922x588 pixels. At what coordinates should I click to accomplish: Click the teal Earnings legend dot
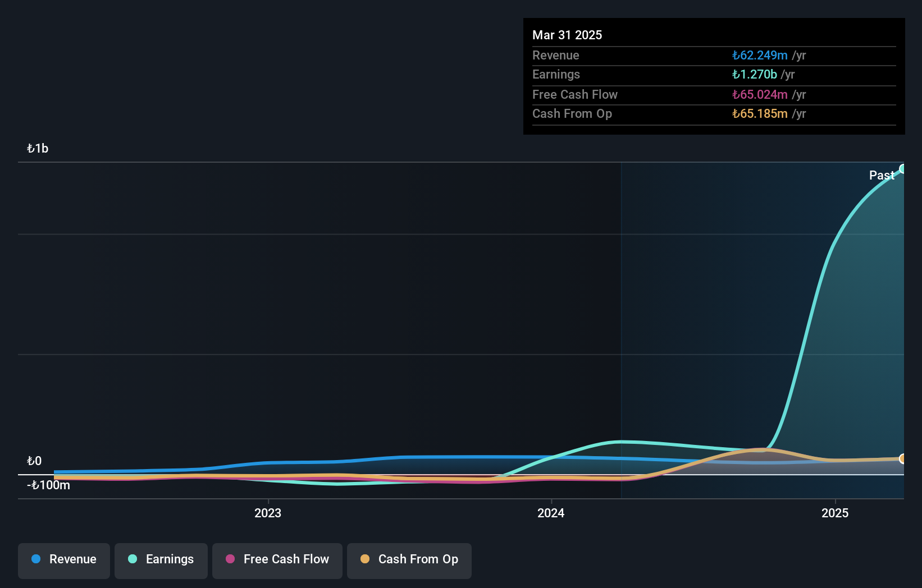133,559
